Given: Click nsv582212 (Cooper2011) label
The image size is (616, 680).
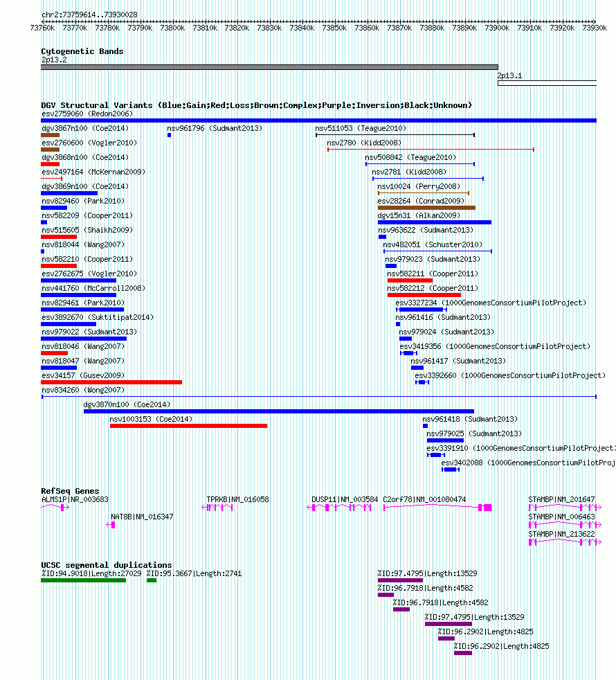Looking at the screenshot, I should coord(433,288).
